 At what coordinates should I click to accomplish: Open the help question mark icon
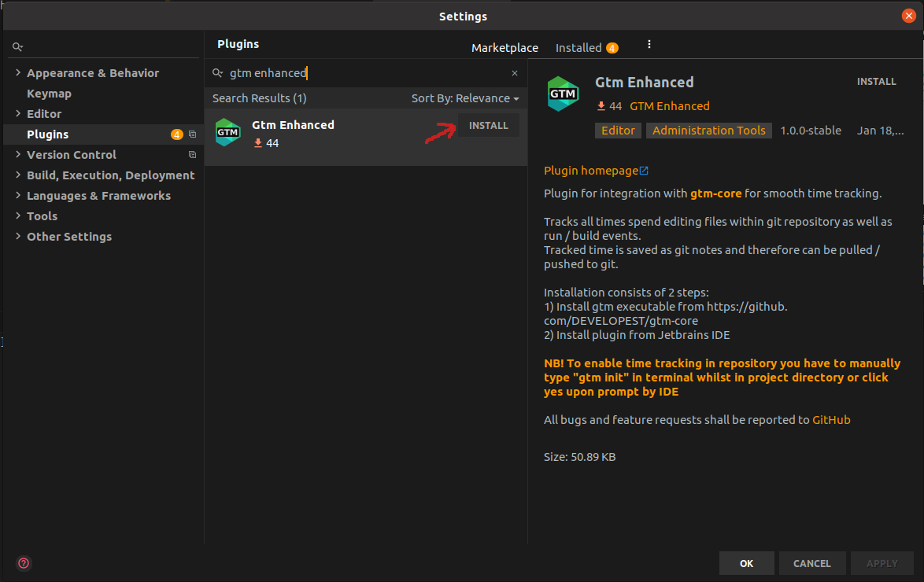point(24,563)
